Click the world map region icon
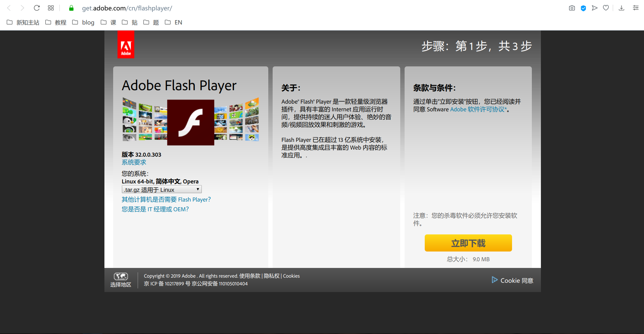The width and height of the screenshot is (644, 334). tap(121, 276)
